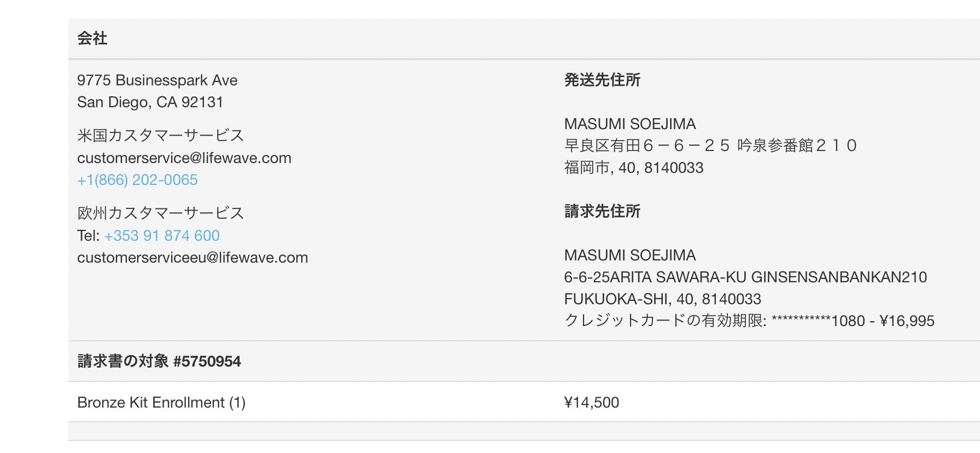Click customerservice@lifewave.com email text
Image resolution: width=980 pixels, height=453 pixels.
[x=184, y=158]
